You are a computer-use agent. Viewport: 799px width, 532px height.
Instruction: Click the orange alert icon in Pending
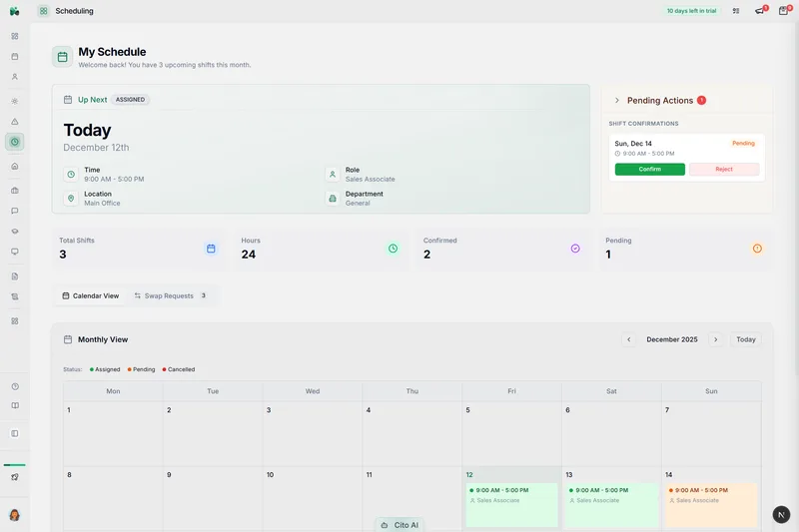click(757, 249)
